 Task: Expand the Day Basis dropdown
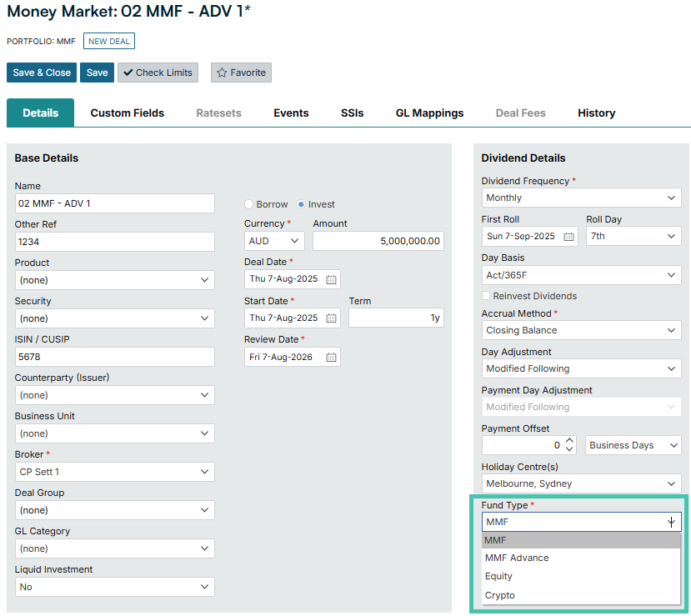[581, 275]
